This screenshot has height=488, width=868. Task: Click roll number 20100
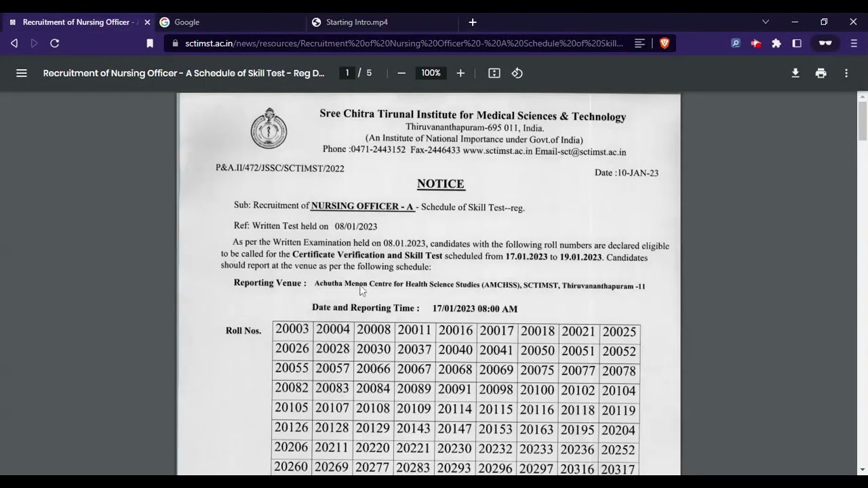(x=537, y=390)
